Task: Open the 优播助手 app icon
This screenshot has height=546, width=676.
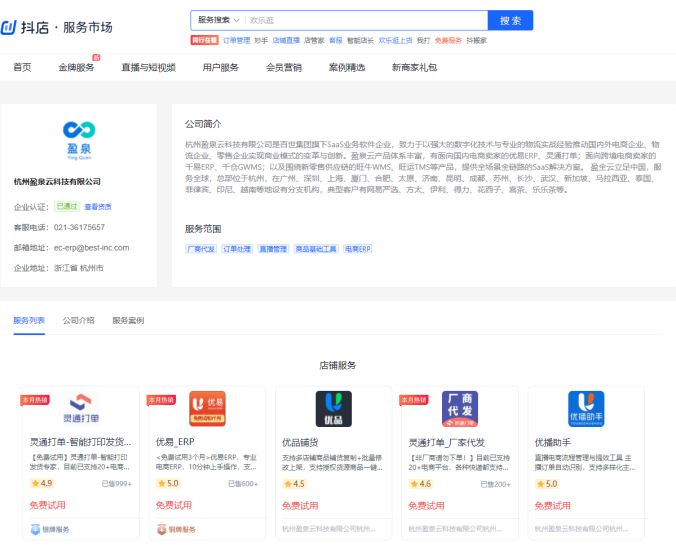Action: coord(585,409)
